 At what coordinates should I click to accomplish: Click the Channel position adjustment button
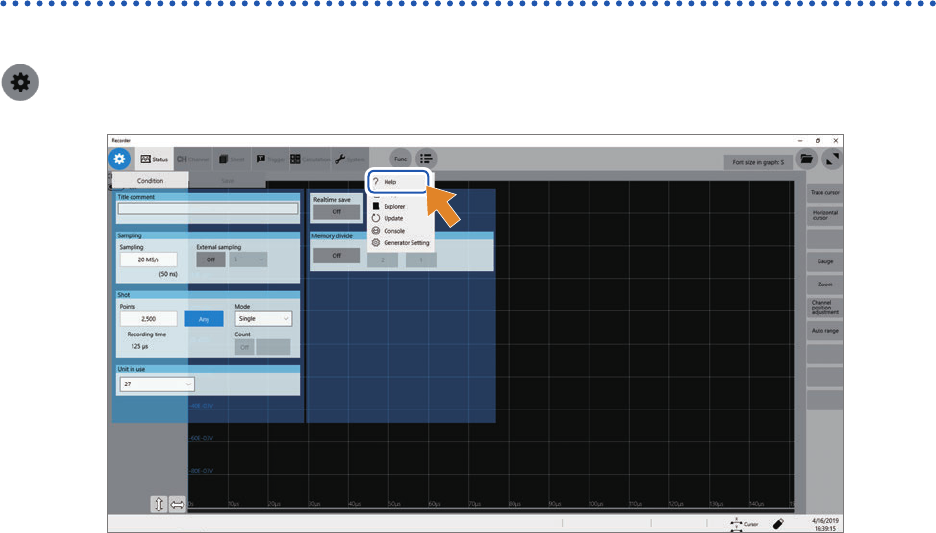(825, 307)
